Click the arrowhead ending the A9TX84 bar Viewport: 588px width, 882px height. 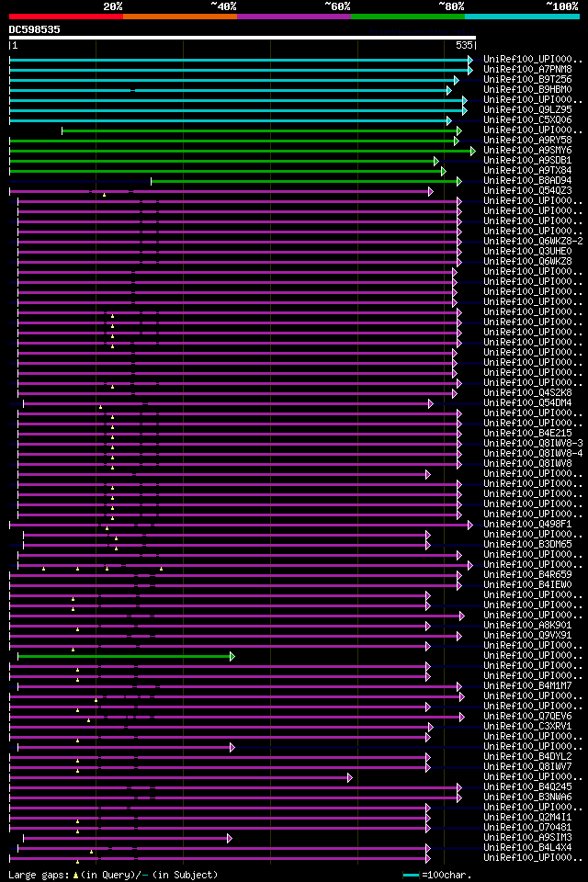[x=444, y=172]
